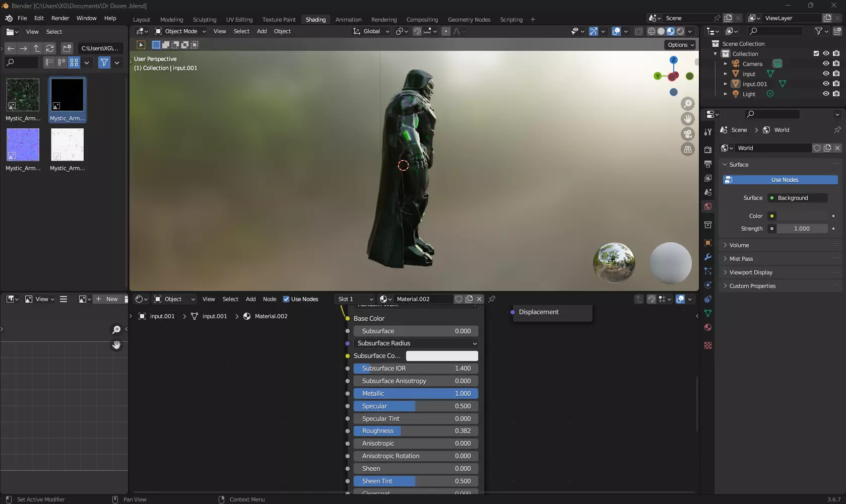
Task: Toggle Collection exclude checkbox in outliner
Action: click(816, 53)
